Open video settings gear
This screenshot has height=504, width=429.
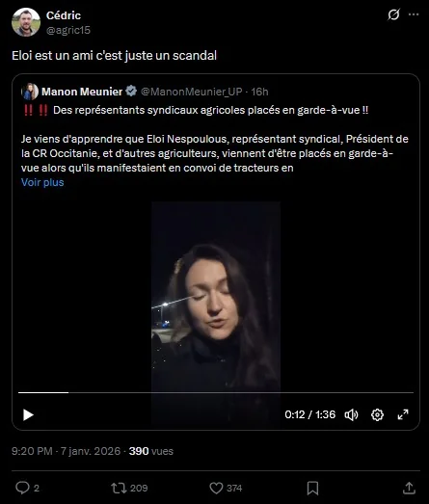[377, 414]
